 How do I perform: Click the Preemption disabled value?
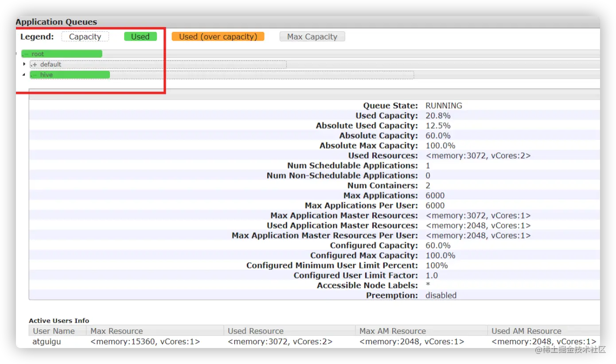(441, 295)
